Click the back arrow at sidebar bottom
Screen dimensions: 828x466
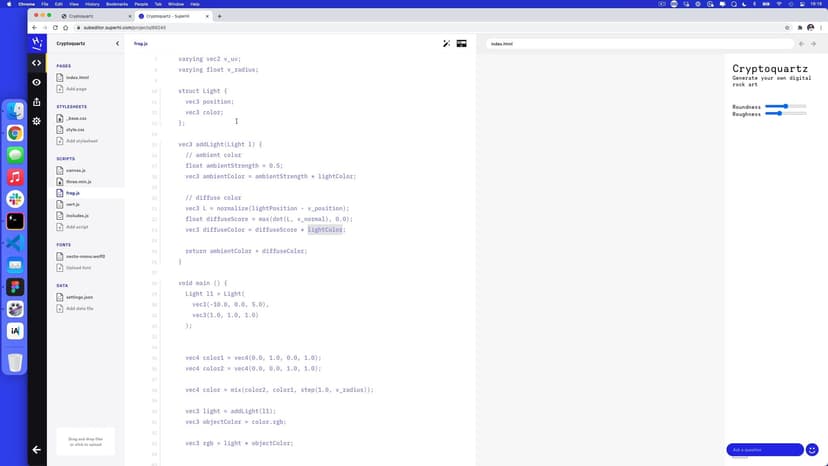[37, 449]
